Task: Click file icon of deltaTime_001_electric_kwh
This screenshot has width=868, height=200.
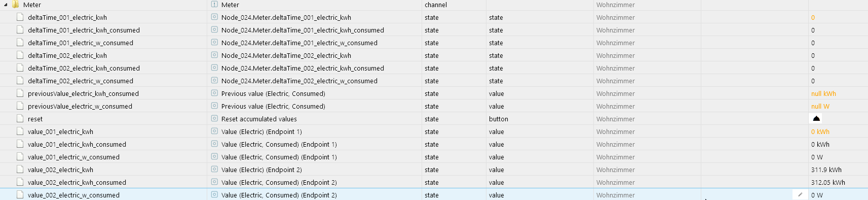Action: [20, 17]
